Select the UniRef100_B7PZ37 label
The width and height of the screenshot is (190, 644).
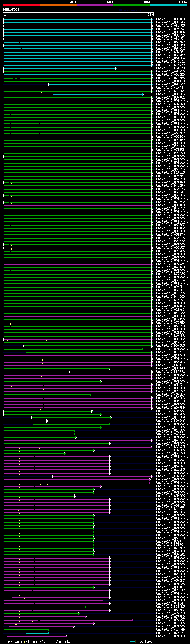coord(170,352)
